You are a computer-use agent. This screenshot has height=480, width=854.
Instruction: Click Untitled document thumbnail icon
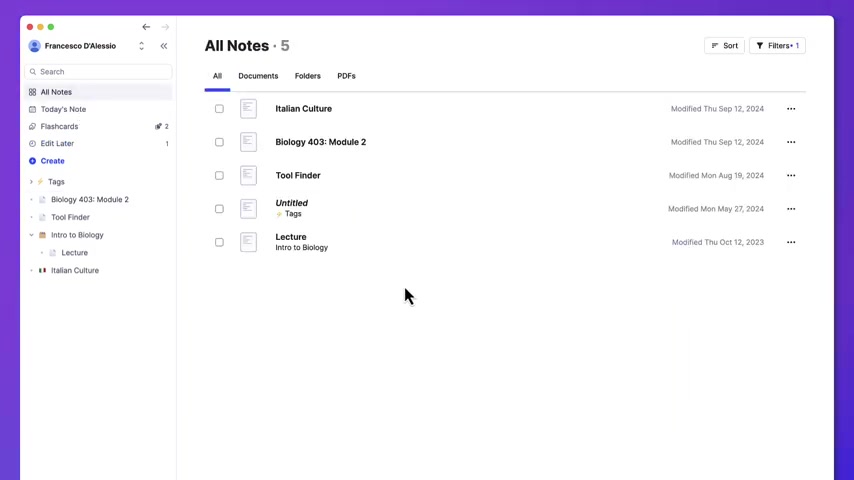point(248,209)
